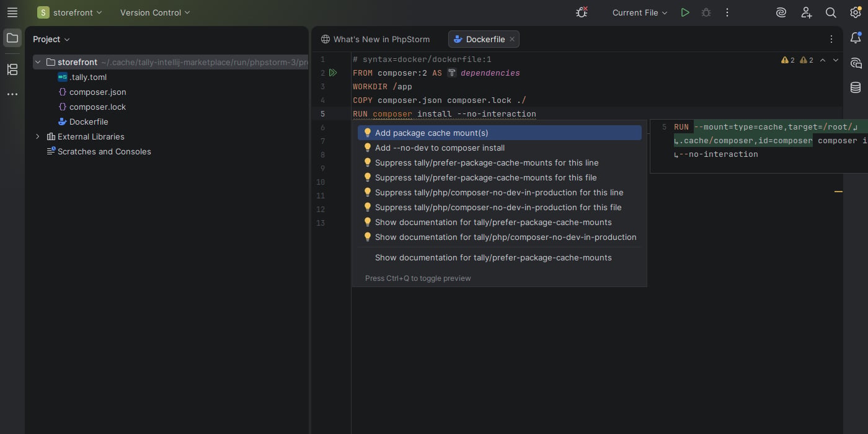Image resolution: width=868 pixels, height=434 pixels.
Task: Click the yellow warning stripe marker on scrollbar
Action: click(838, 192)
